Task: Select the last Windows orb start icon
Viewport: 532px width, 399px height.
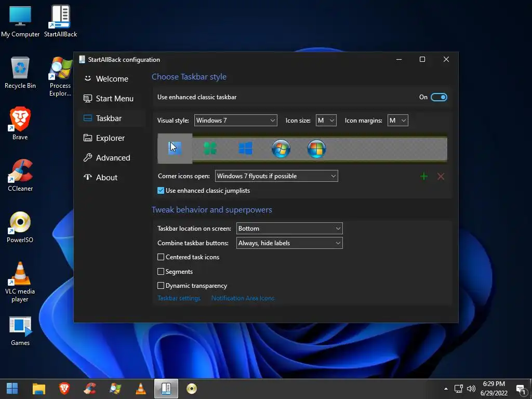Action: point(316,149)
